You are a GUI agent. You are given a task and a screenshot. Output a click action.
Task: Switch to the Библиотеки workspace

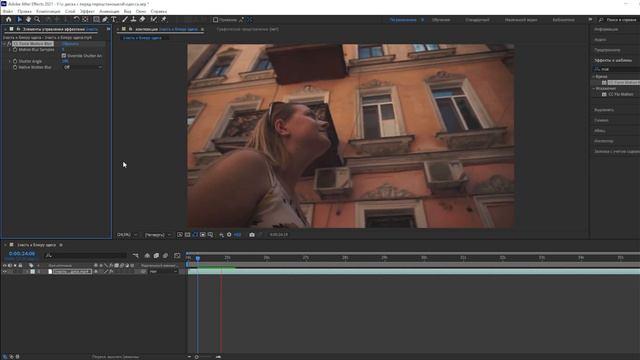[563, 20]
